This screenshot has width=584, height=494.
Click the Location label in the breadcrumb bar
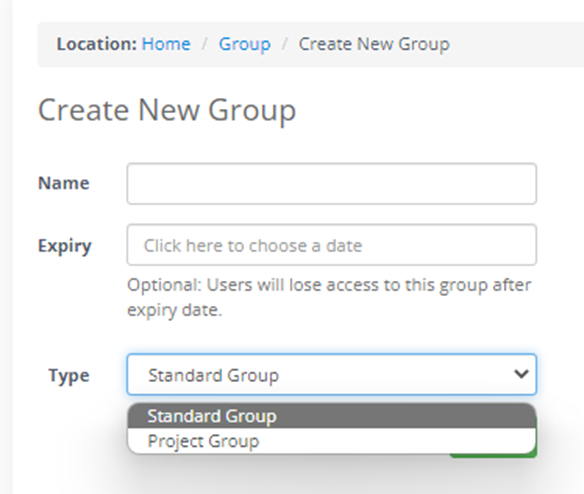tap(97, 44)
